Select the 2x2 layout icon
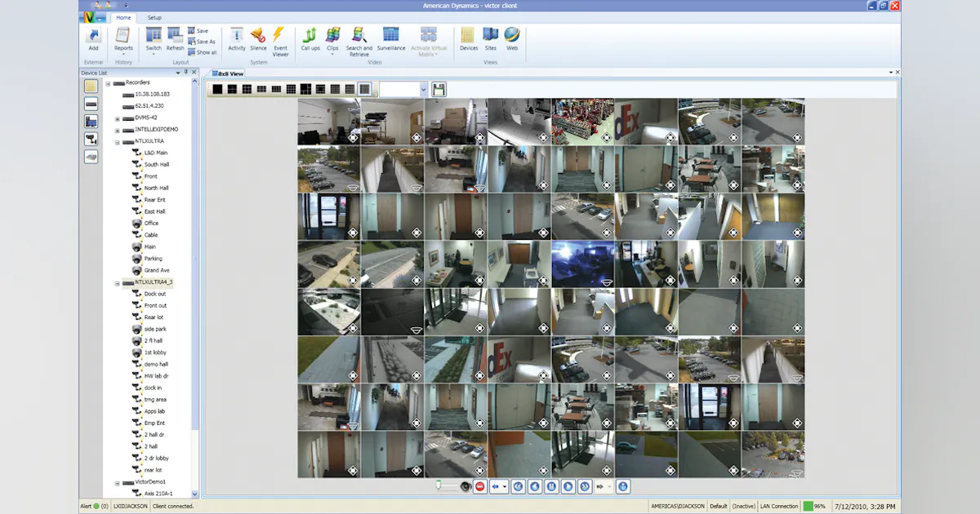980x514 pixels. coord(232,89)
